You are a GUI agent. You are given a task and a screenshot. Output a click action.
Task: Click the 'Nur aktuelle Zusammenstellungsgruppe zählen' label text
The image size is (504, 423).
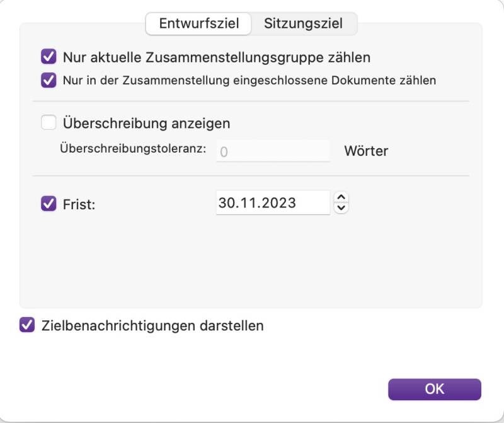tap(216, 57)
